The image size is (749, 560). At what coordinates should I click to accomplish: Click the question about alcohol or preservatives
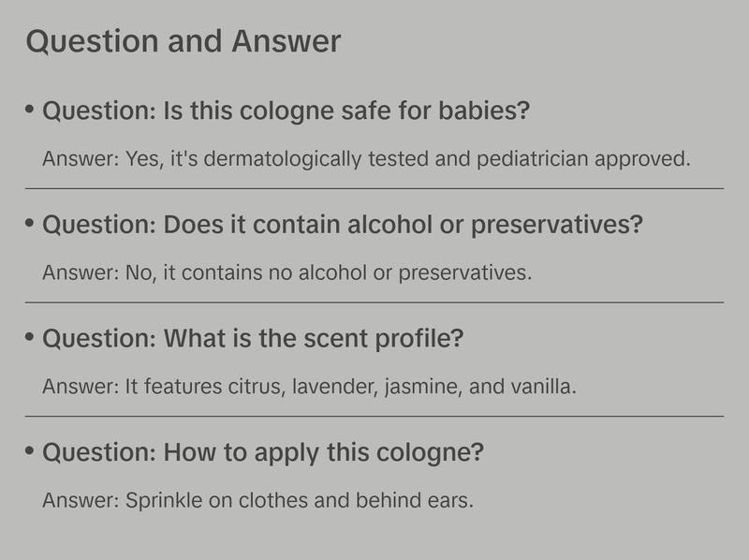(x=343, y=226)
